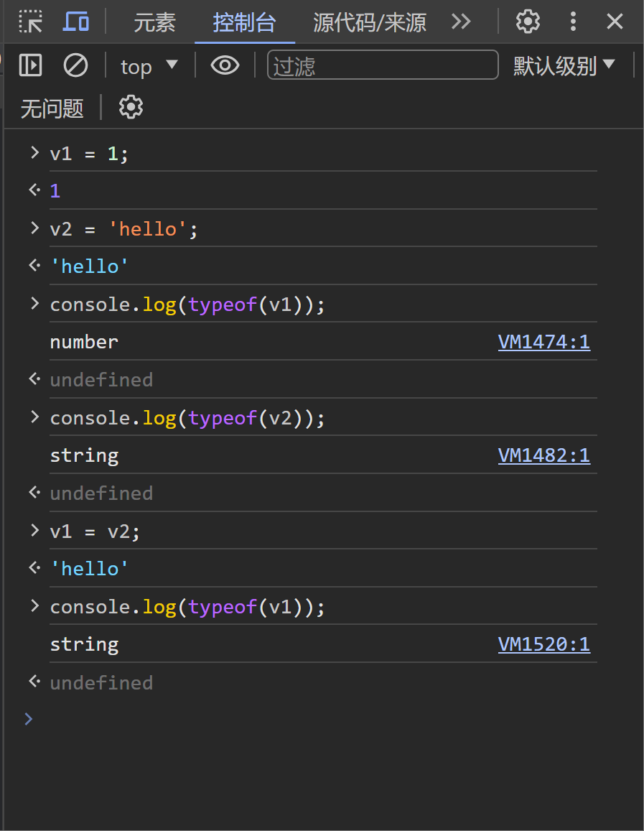Switch to the 元素 tab

154,22
